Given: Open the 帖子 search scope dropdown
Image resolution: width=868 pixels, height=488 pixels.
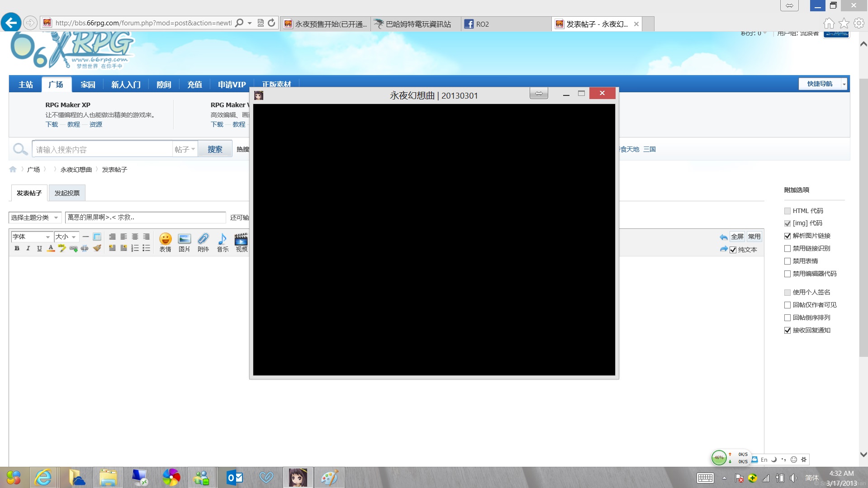Looking at the screenshot, I should 185,149.
